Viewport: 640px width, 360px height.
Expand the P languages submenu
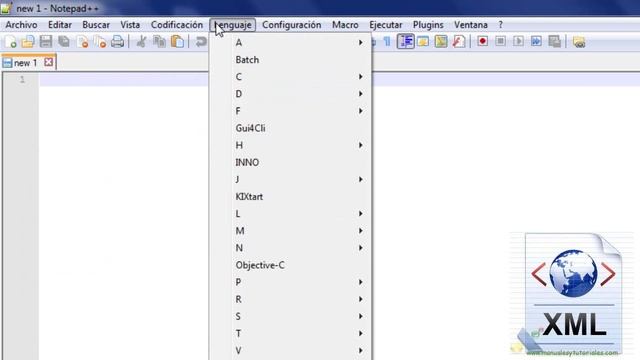(291, 282)
